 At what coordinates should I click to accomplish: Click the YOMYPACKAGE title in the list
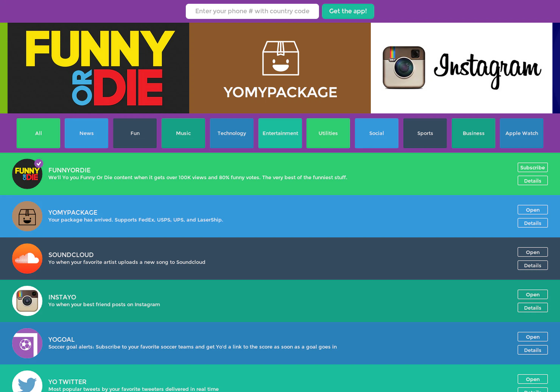coord(73,212)
